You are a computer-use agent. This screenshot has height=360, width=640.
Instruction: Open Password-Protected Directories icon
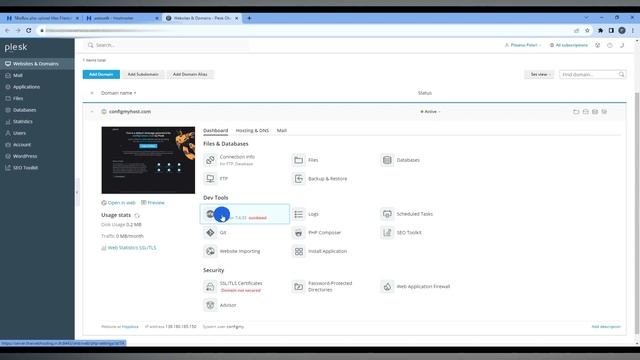298,287
